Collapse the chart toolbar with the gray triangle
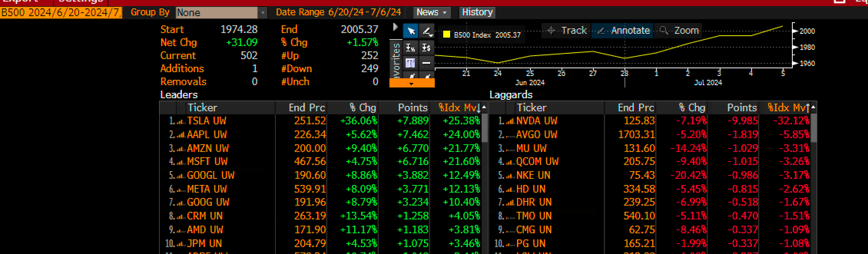Image resolution: width=868 pixels, height=254 pixels. coord(395,27)
